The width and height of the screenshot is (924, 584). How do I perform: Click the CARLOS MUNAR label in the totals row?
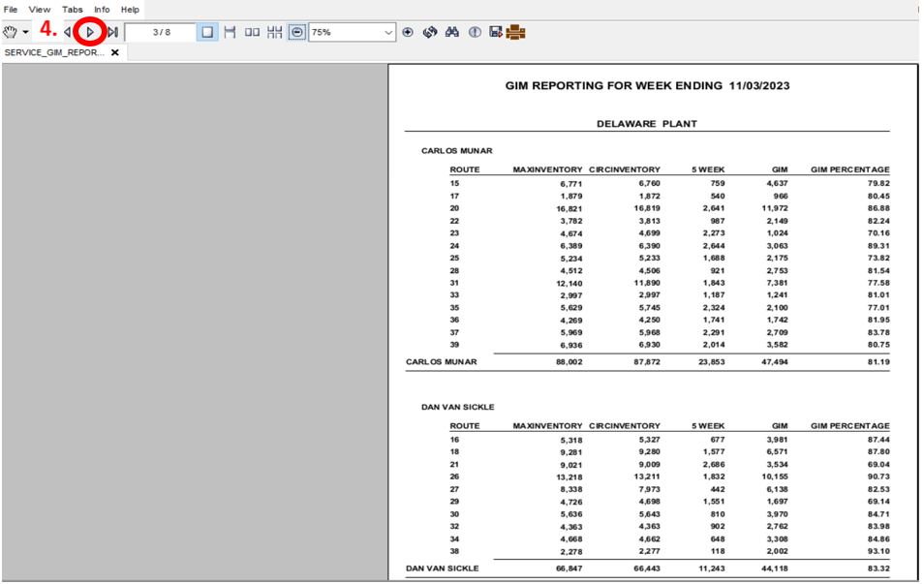[x=442, y=362]
